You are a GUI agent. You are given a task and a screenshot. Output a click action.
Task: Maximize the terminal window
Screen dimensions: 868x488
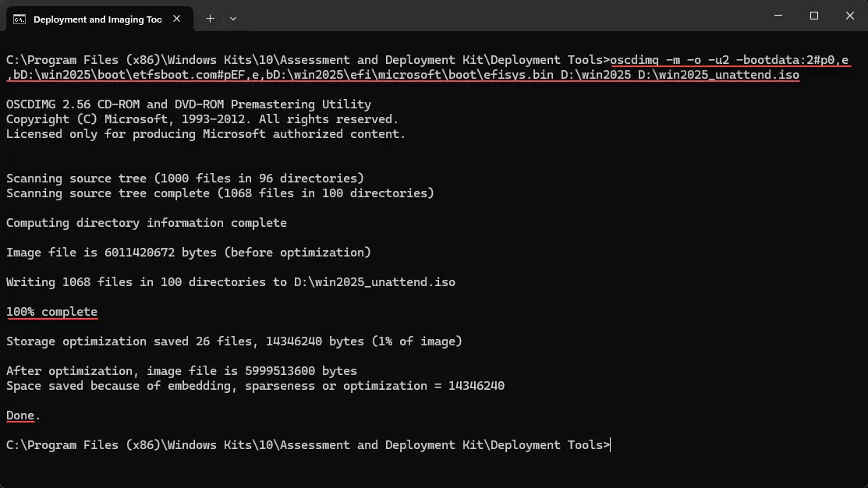tap(813, 16)
